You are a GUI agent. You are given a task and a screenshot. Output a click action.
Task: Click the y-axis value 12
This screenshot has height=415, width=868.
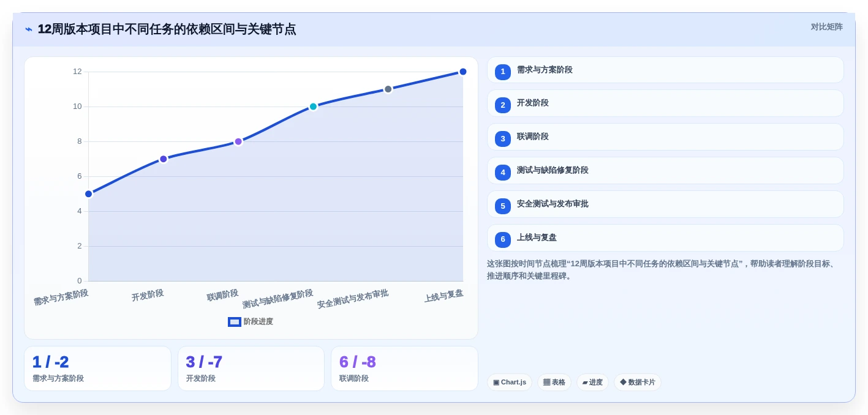[77, 72]
